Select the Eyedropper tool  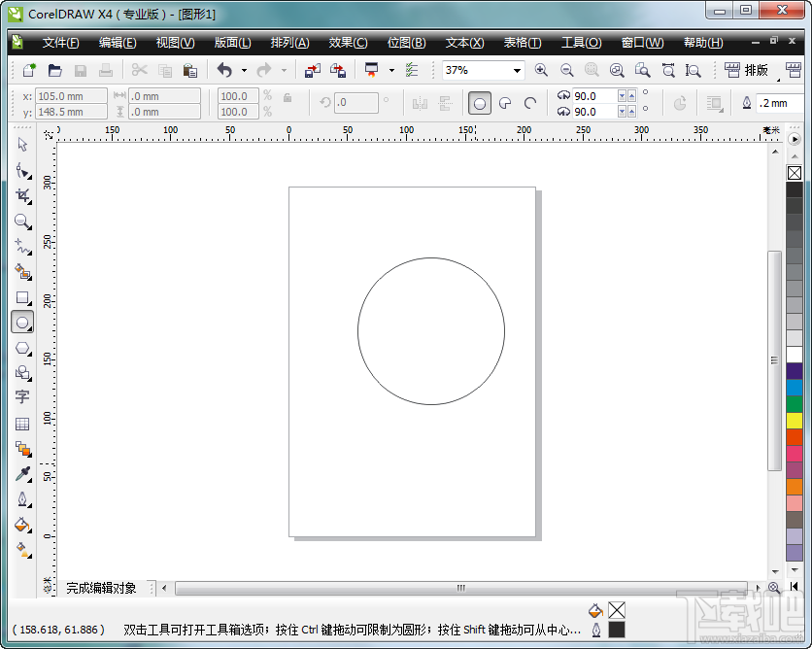tap(22, 474)
